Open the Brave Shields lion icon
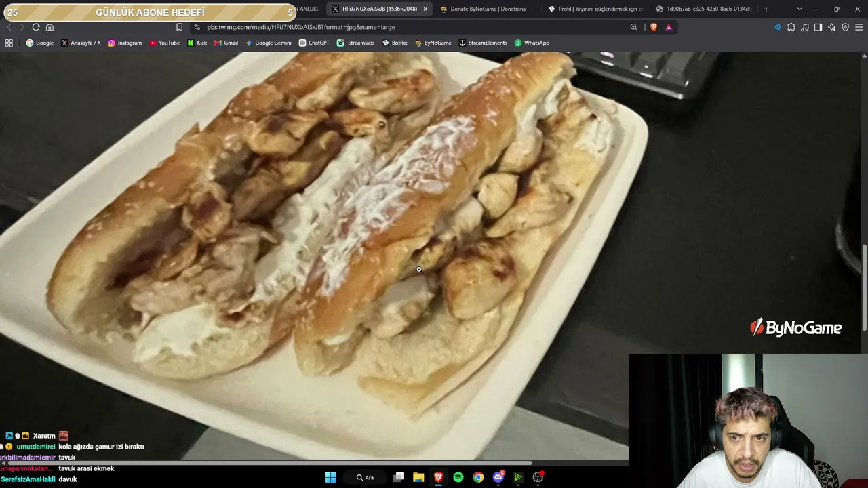This screenshot has height=488, width=868. point(654,27)
